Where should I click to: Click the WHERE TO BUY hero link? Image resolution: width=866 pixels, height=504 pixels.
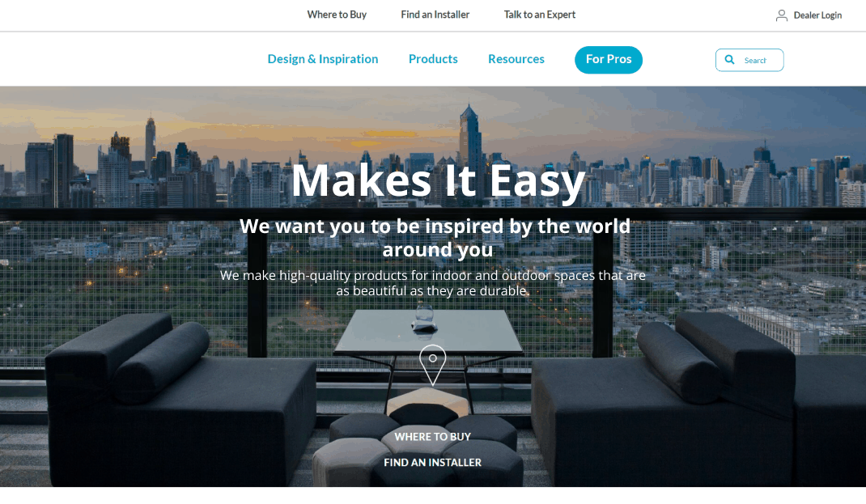point(432,437)
